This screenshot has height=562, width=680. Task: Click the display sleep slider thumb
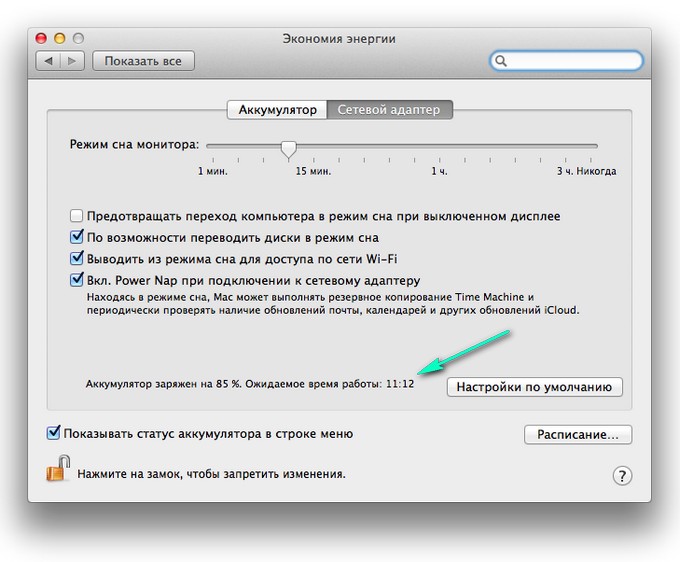coord(288,149)
